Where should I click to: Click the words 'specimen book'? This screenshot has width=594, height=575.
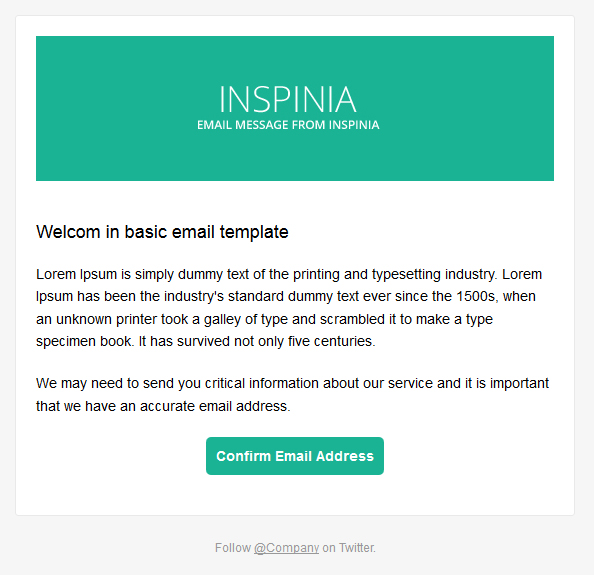tap(83, 341)
